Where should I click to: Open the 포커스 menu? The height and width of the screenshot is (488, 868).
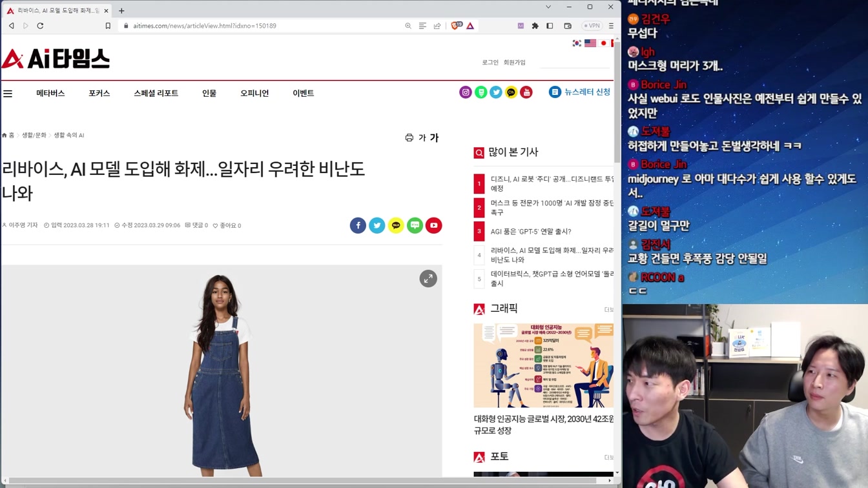coord(99,94)
